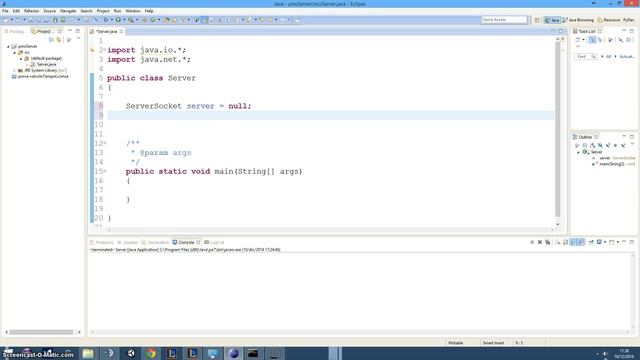Switch to the LogCat tab
This screenshot has width=640, height=360.
point(214,242)
